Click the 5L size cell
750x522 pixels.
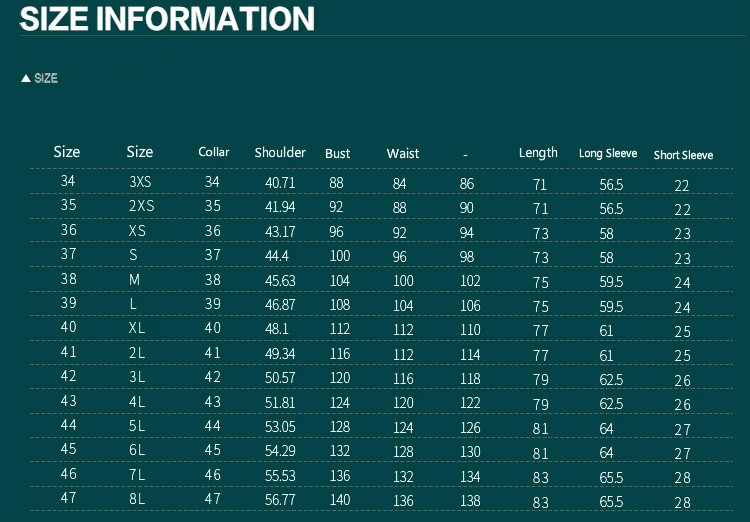(137, 426)
